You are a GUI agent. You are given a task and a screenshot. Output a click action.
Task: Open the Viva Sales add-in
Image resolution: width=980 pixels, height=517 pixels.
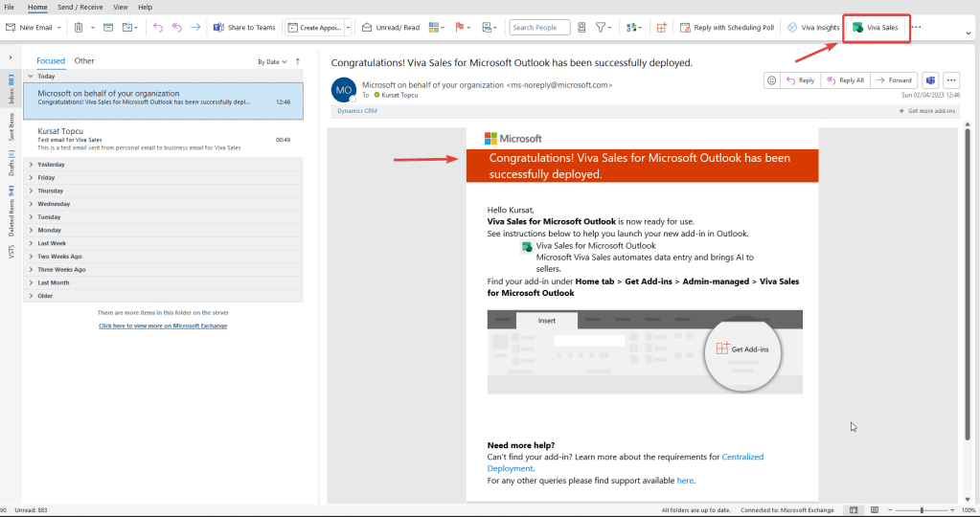[876, 28]
